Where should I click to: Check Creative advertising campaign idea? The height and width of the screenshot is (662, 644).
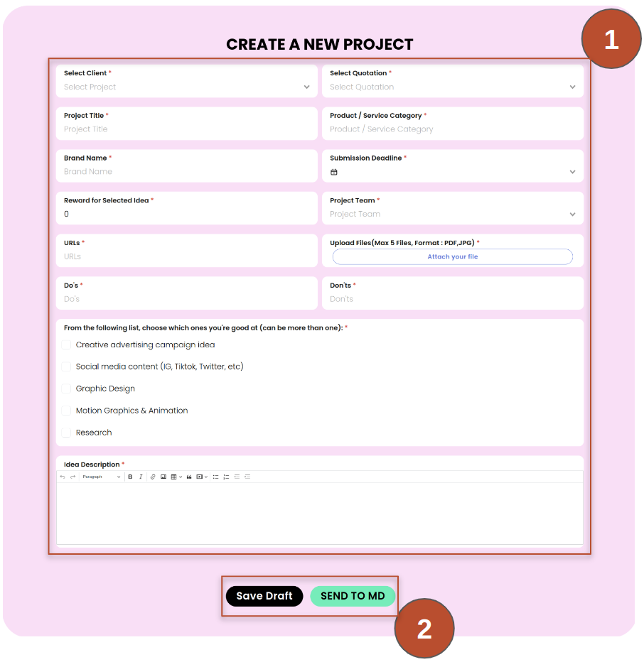pos(66,345)
